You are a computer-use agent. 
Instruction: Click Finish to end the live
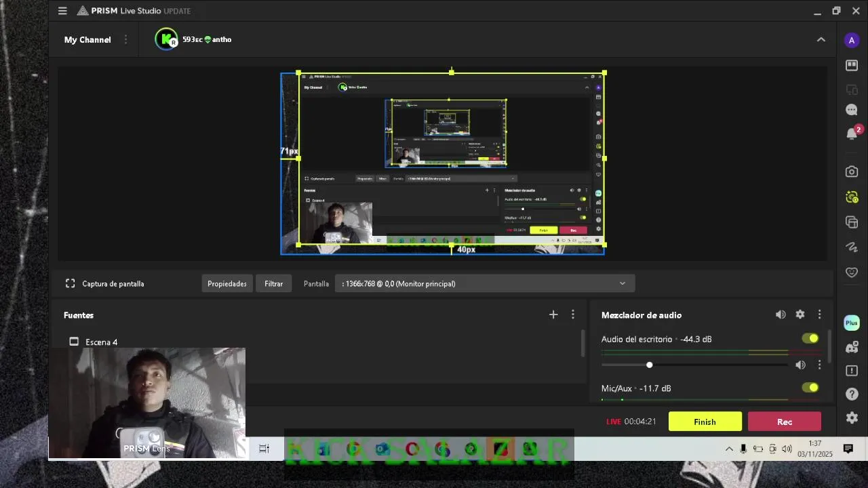tap(705, 422)
